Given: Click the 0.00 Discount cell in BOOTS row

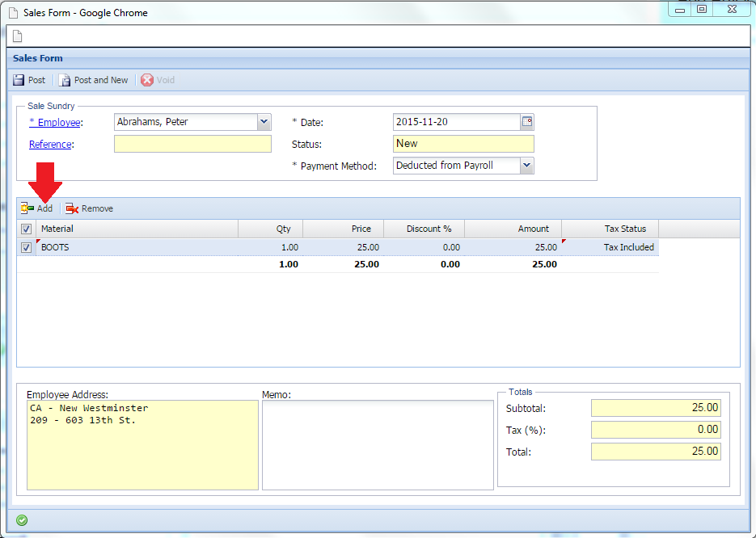Looking at the screenshot, I should 424,247.
